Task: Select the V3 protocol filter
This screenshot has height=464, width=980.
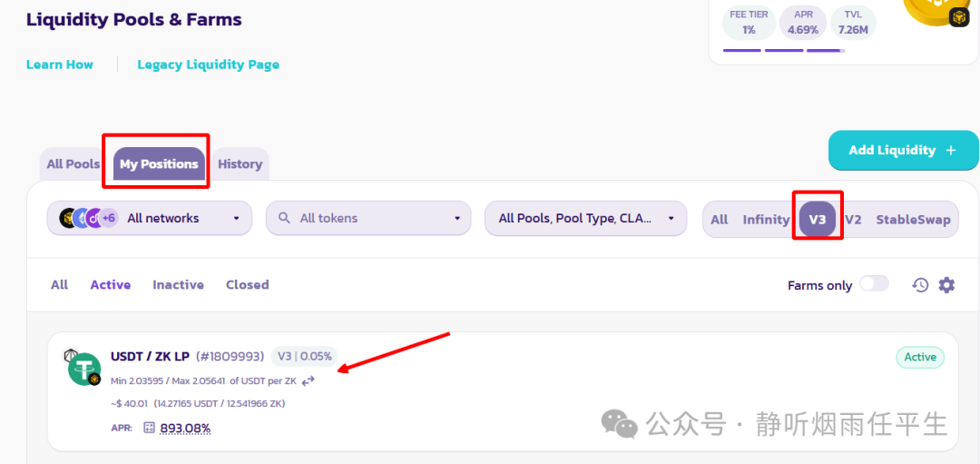Action: pos(818,220)
